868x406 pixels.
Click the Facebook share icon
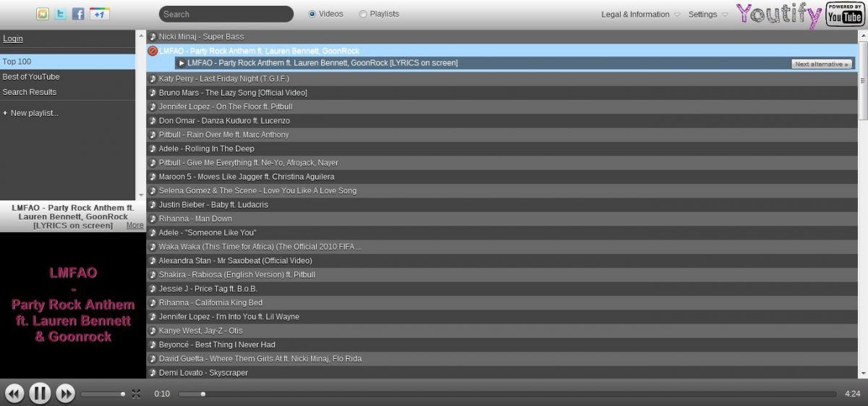click(79, 14)
